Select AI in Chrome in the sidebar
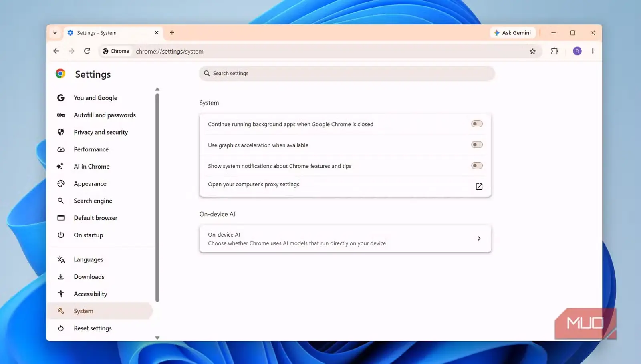This screenshot has height=364, width=641. (x=91, y=167)
